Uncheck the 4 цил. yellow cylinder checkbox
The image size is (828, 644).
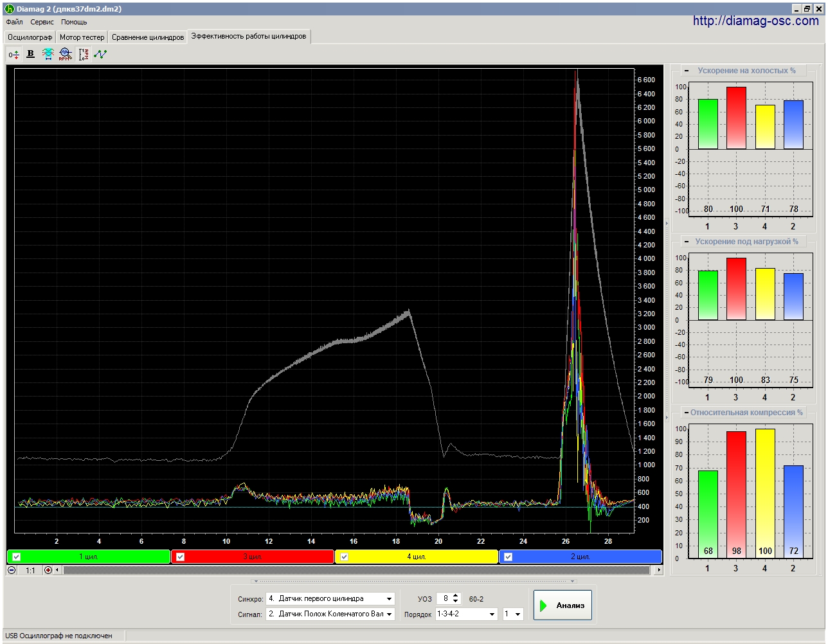[345, 557]
